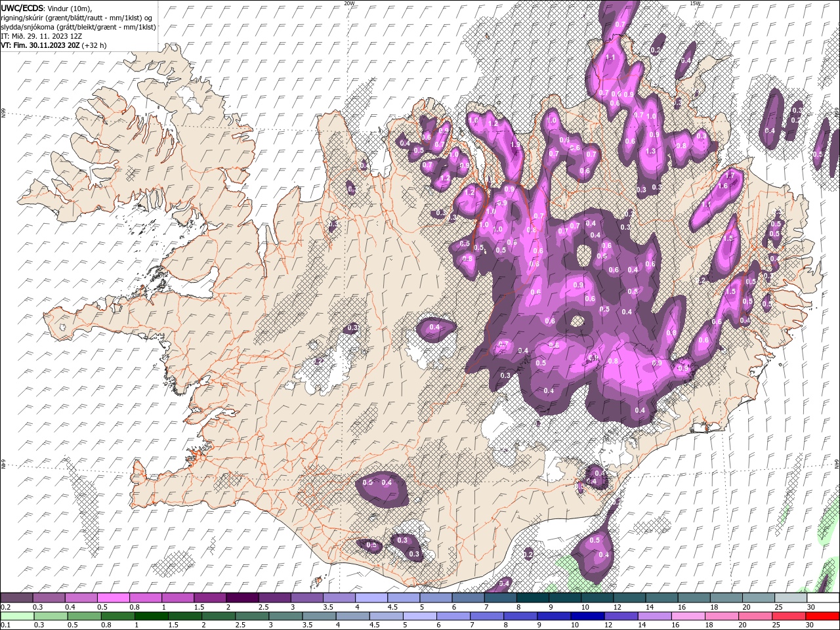
Task: Pick the green rain swatch labeled 0.8
Action: (117, 616)
